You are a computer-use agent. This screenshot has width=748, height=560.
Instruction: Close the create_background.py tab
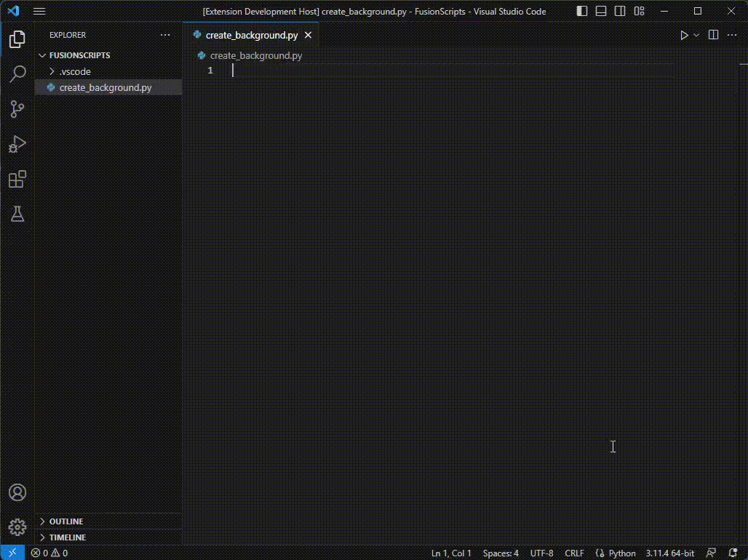(x=309, y=36)
